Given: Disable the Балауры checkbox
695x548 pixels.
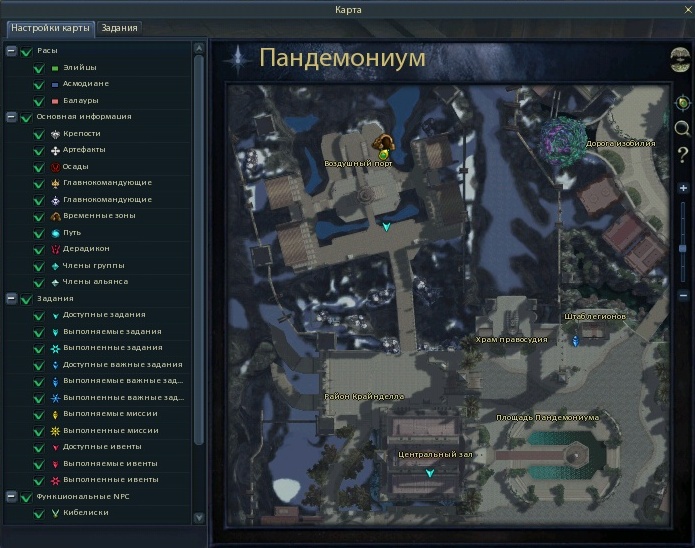Looking at the screenshot, I should click(x=39, y=101).
